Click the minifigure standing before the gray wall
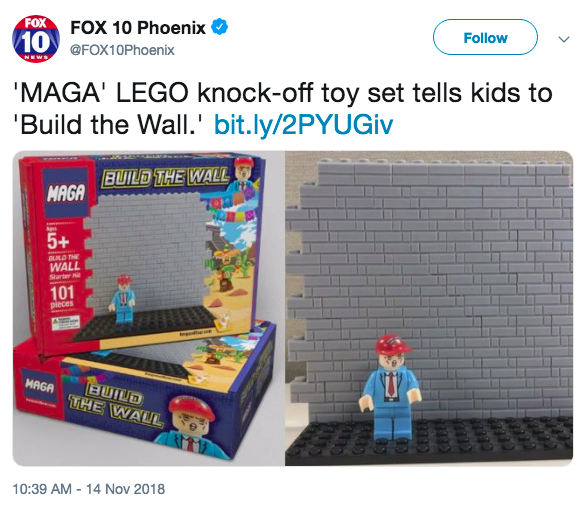This screenshot has width=588, height=506. (x=390, y=386)
